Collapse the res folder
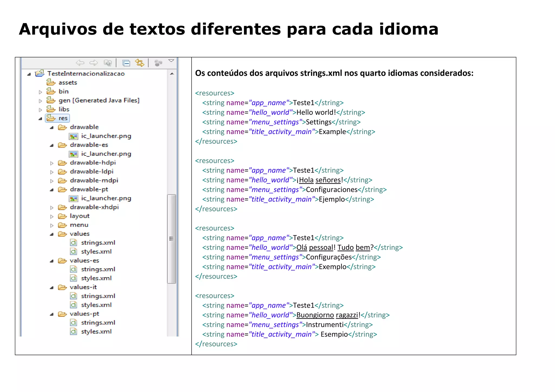555x392 pixels. (x=40, y=119)
